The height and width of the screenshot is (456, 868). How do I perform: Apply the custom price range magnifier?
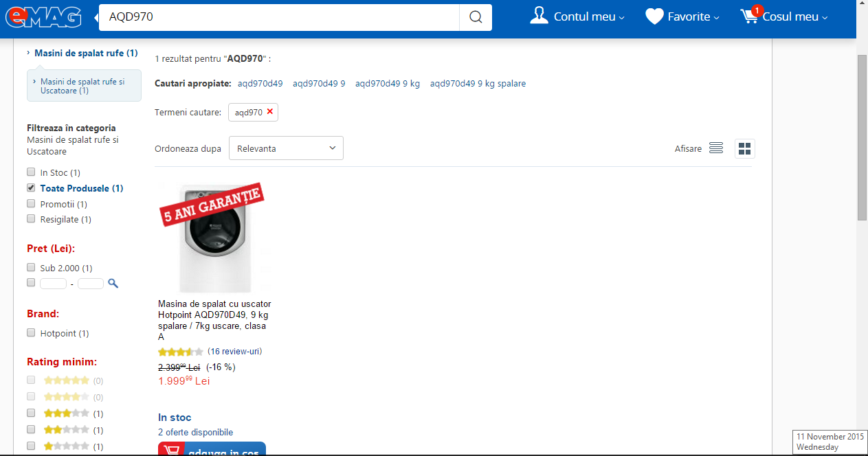coord(113,283)
